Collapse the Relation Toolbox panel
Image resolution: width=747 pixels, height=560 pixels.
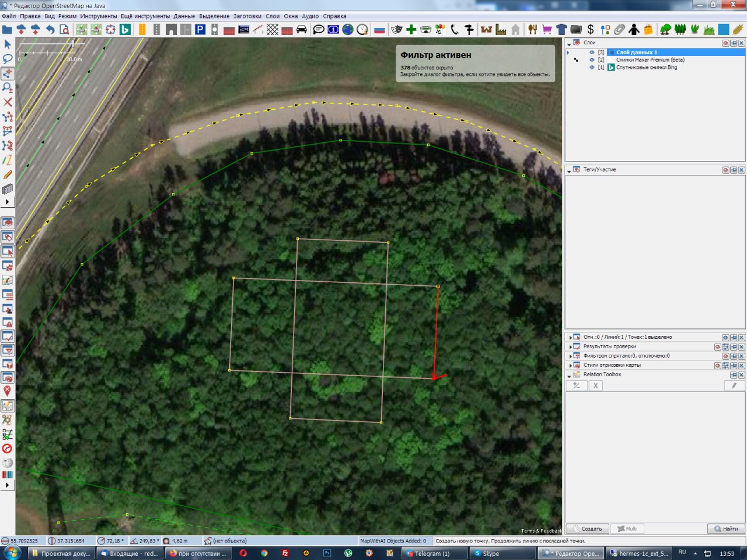coord(570,376)
